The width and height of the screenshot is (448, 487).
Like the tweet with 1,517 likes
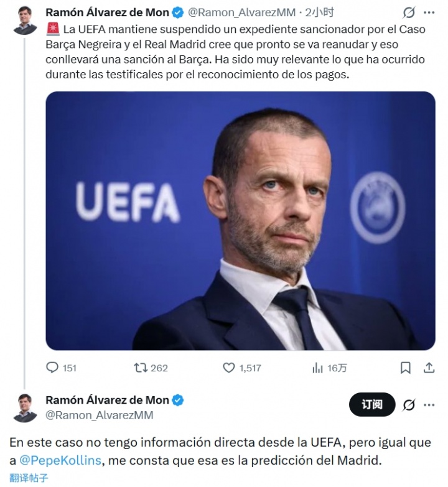point(242,368)
